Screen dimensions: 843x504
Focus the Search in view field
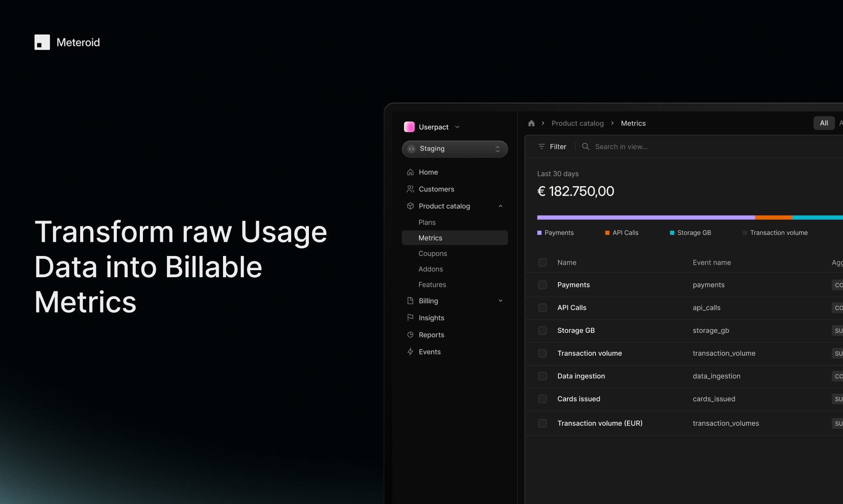point(621,147)
